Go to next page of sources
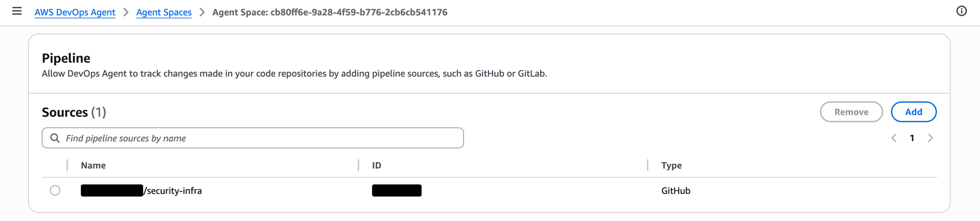The height and width of the screenshot is (221, 980). pos(930,138)
